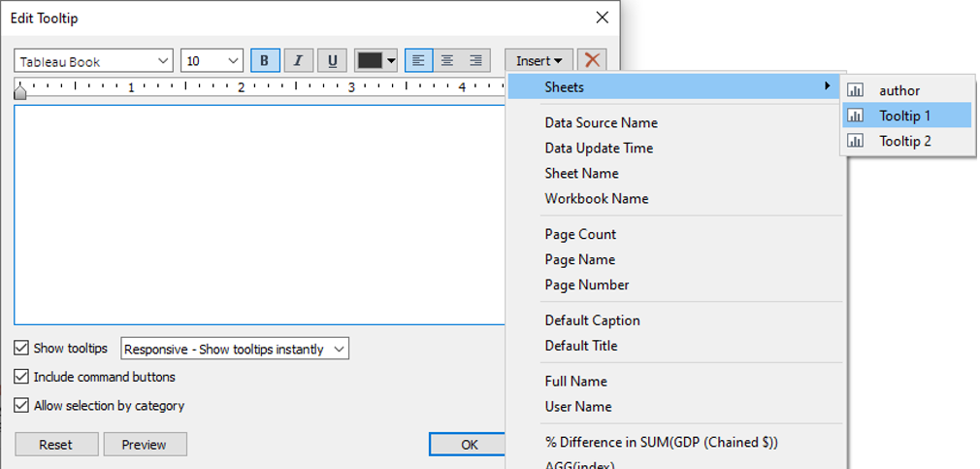Screen dimensions: 980x469
Task: Click the red X clear button
Action: coord(592,61)
